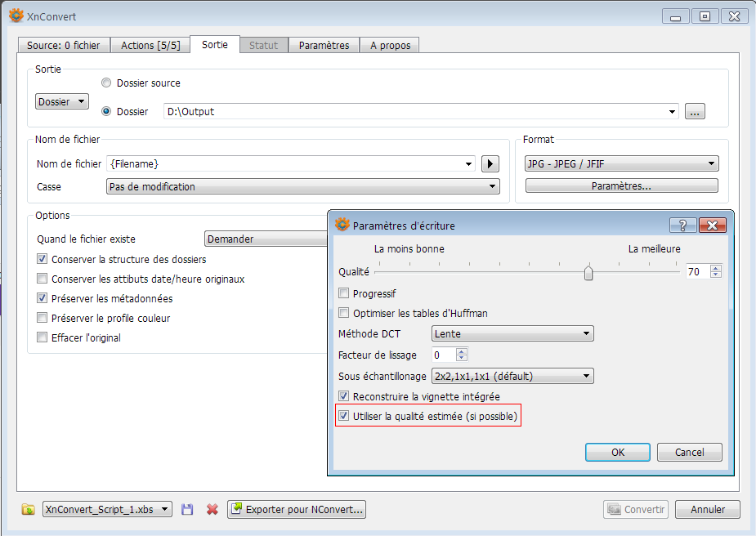Decrease the Qualité value with down arrow
This screenshot has width=756, height=536.
point(716,275)
